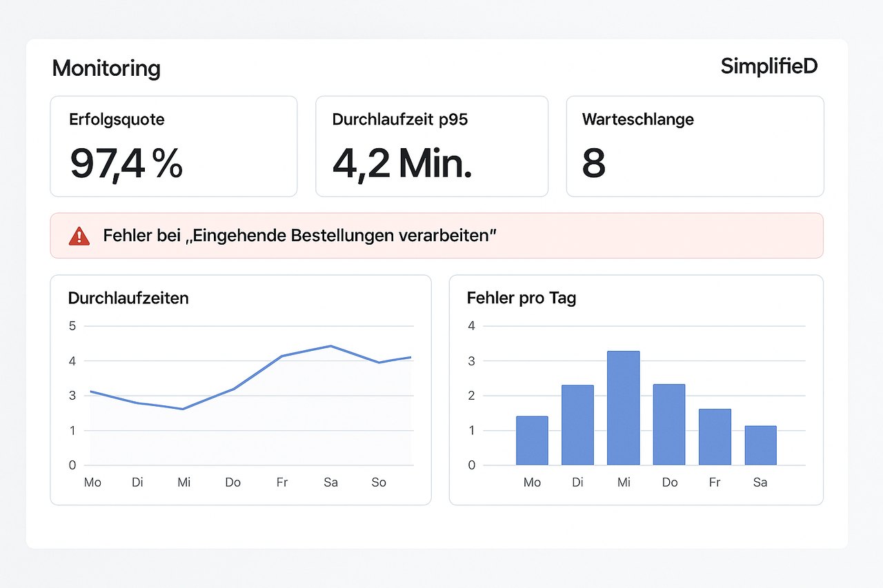This screenshot has width=883, height=588.
Task: Click the SimplifieD logo
Action: point(768,66)
